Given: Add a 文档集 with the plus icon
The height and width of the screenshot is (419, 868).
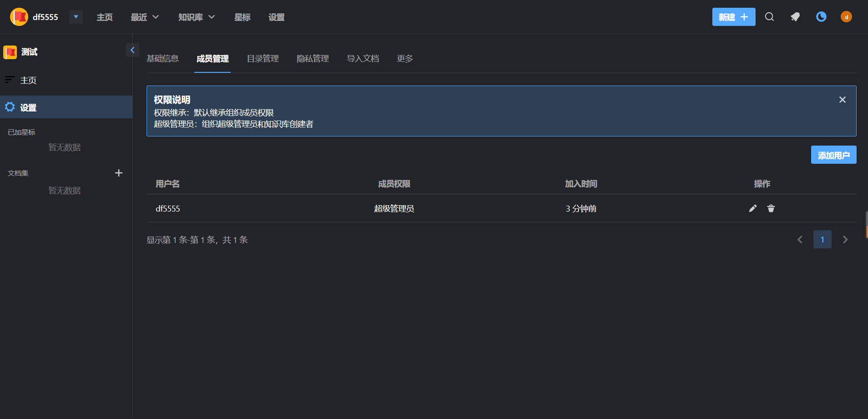Looking at the screenshot, I should [118, 173].
